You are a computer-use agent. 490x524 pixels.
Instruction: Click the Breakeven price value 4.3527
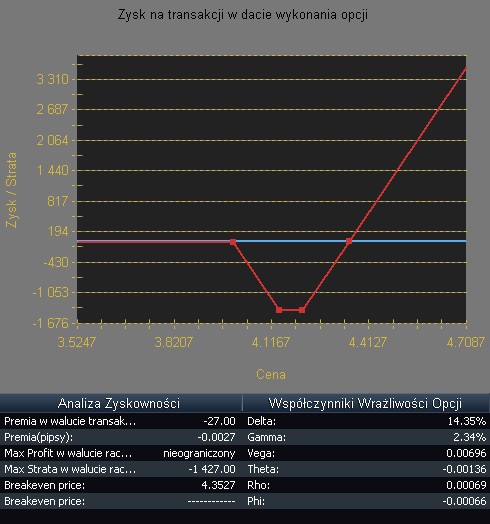tap(218, 485)
